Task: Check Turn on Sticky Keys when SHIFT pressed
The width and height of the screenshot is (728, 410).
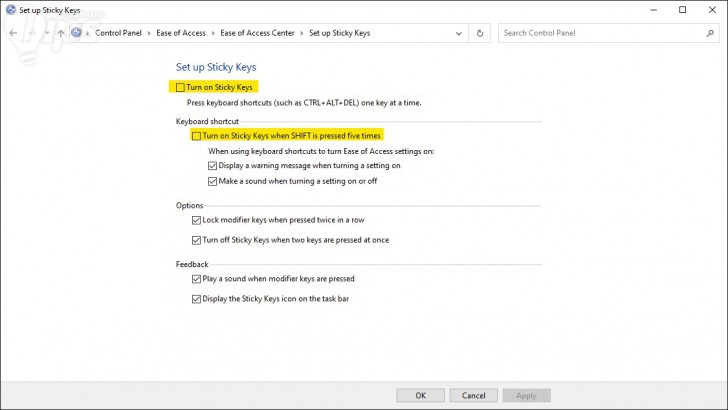Action: click(196, 136)
